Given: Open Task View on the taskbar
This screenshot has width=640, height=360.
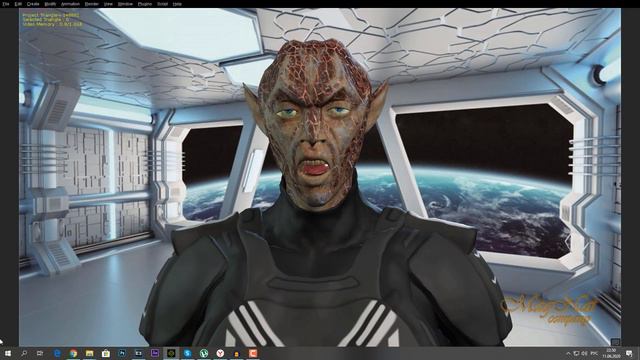Looking at the screenshot, I should [40, 353].
